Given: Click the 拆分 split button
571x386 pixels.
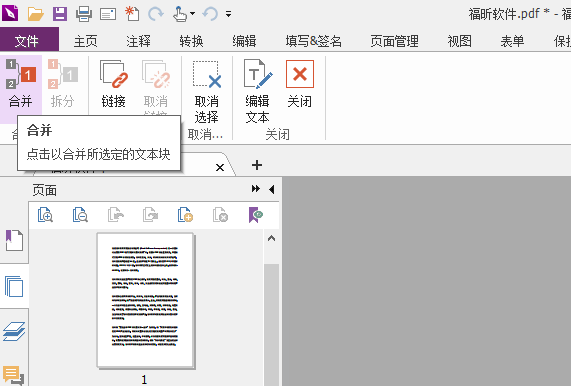Looking at the screenshot, I should click(62, 84).
